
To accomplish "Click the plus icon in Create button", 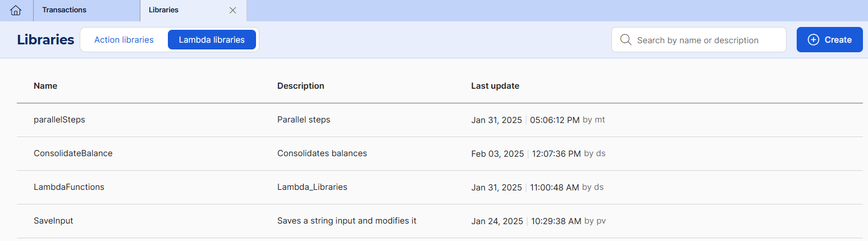I will click(813, 40).
